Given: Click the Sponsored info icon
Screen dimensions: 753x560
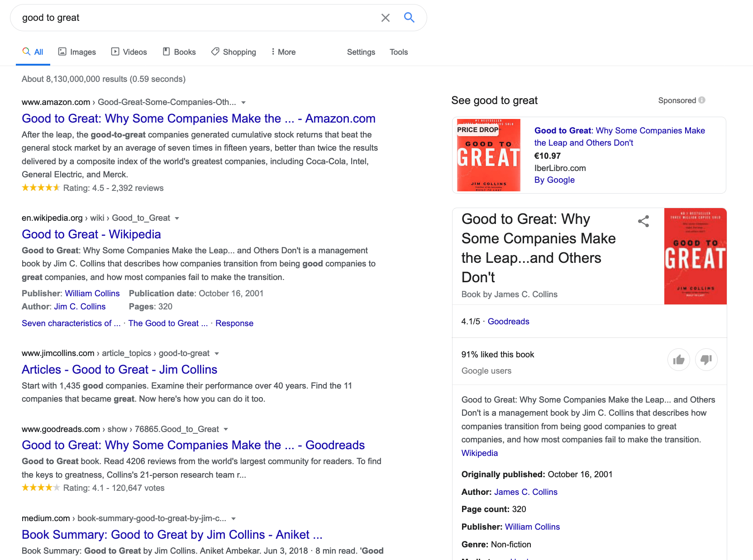Looking at the screenshot, I should tap(702, 100).
